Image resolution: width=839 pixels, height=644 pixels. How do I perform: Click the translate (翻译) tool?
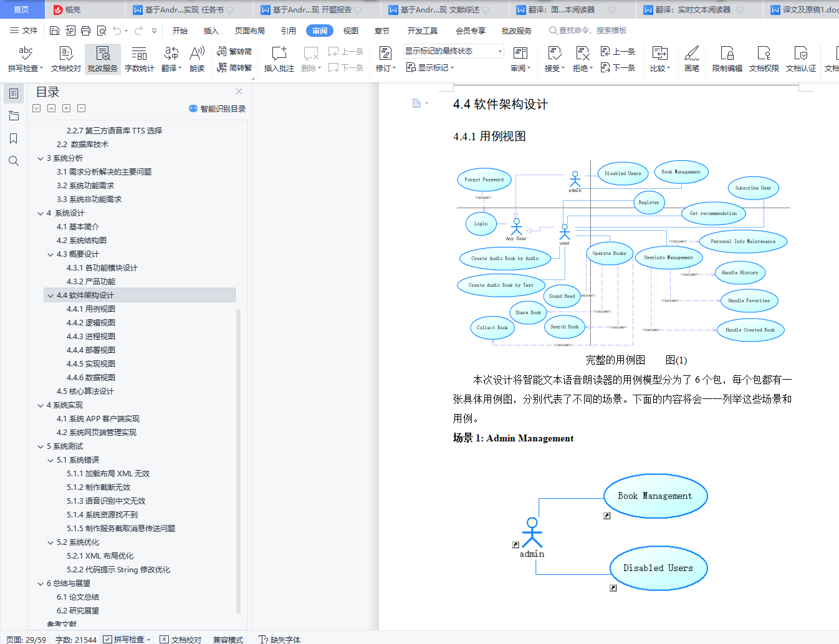(171, 59)
